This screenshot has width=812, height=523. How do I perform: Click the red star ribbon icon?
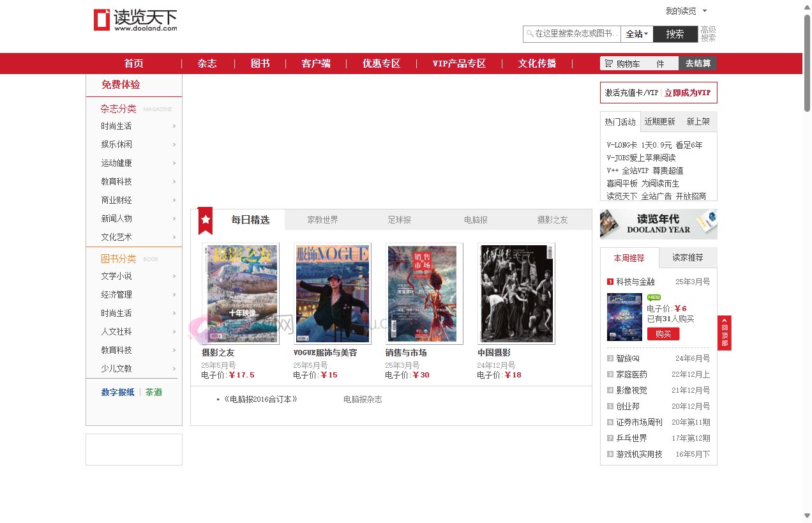[205, 220]
